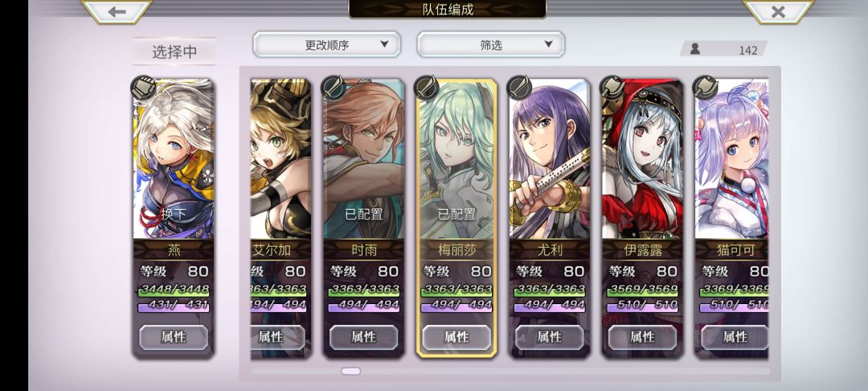This screenshot has width=868, height=391.
Task: Tap the weapon icon on 尤利's card
Action: (x=519, y=88)
